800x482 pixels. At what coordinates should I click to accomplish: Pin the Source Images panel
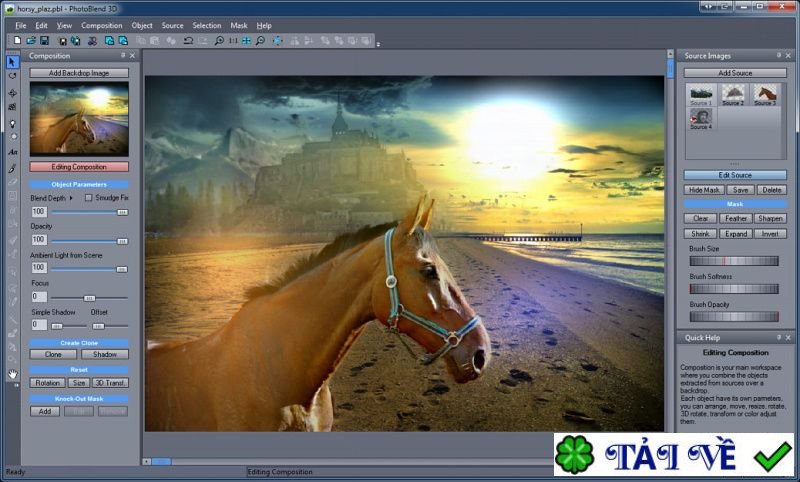tap(779, 55)
